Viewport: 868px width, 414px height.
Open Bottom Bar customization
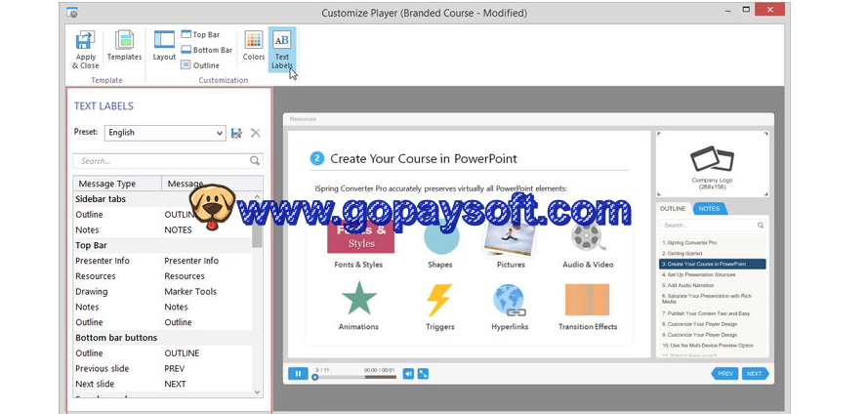206,50
